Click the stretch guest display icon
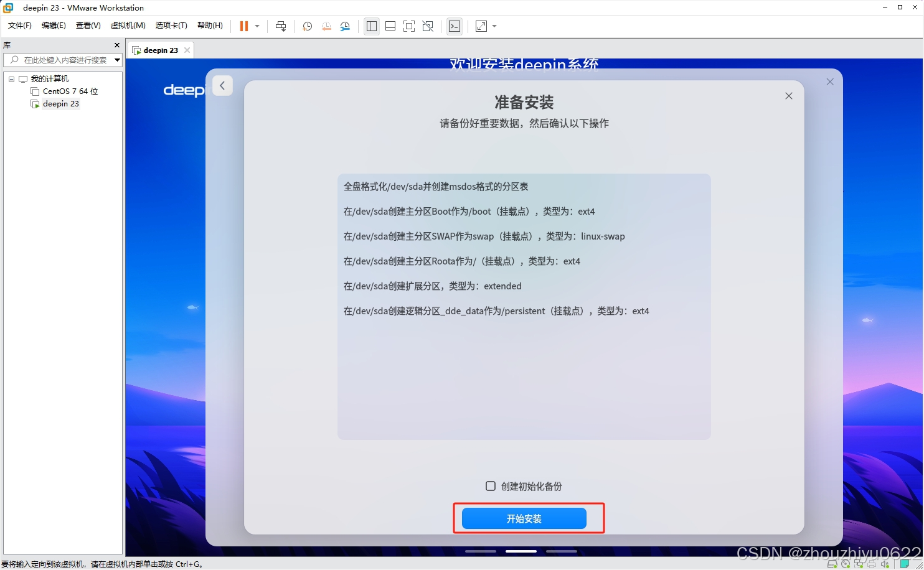Image resolution: width=924 pixels, height=570 pixels. tap(481, 26)
